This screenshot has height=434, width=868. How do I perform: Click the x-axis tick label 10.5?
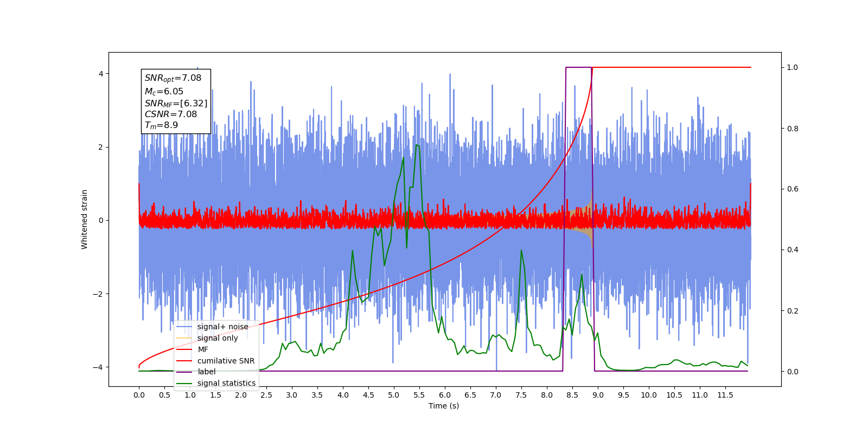tap(674, 395)
